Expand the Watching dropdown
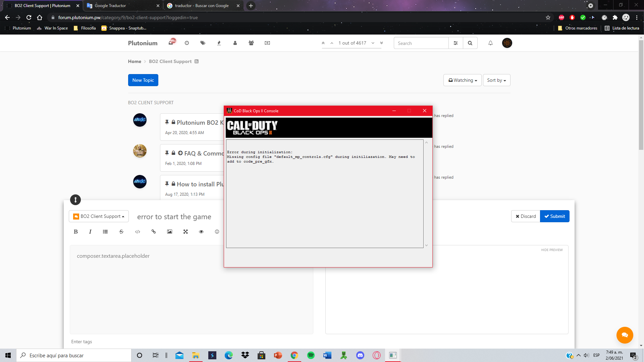This screenshot has height=362, width=644. pyautogui.click(x=463, y=80)
